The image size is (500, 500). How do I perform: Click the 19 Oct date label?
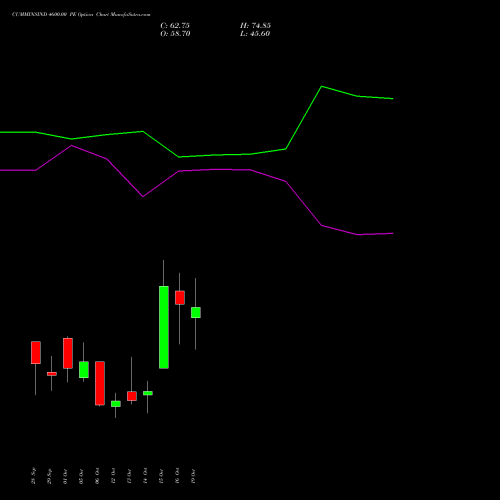[193, 476]
